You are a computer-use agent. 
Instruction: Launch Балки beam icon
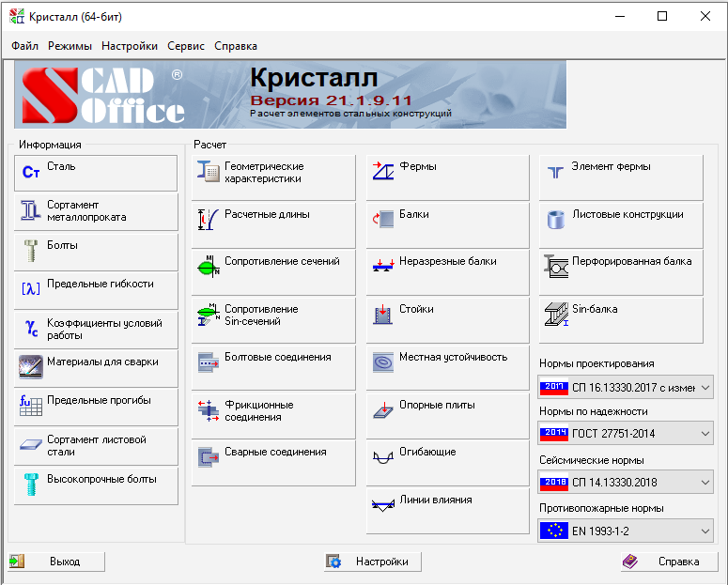(x=383, y=219)
